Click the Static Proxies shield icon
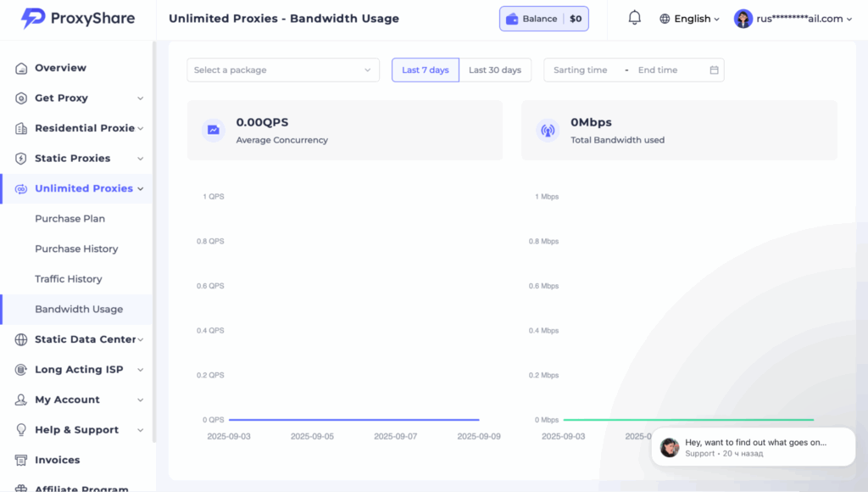 tap(21, 159)
